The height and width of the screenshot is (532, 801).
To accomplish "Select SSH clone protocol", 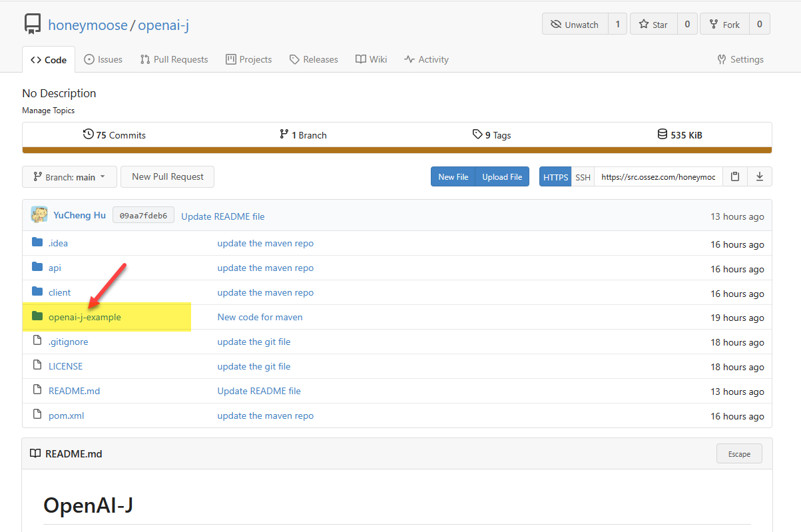I will coord(583,176).
